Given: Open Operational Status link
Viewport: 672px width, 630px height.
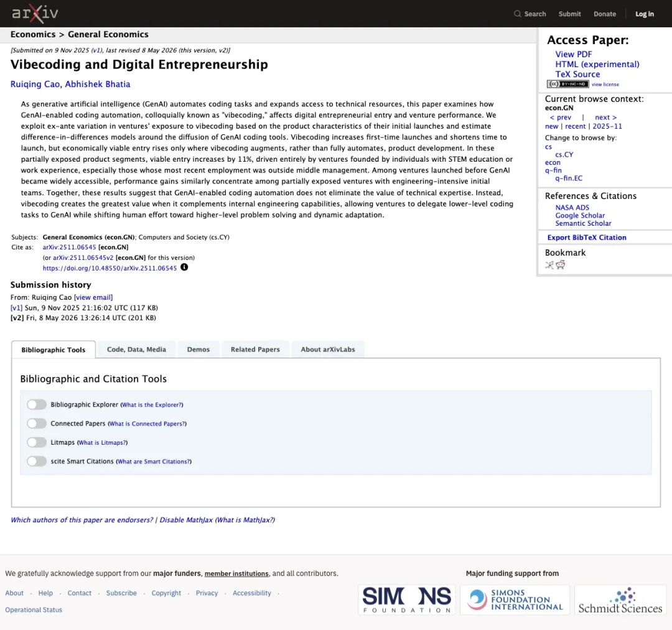Looking at the screenshot, I should pos(34,610).
